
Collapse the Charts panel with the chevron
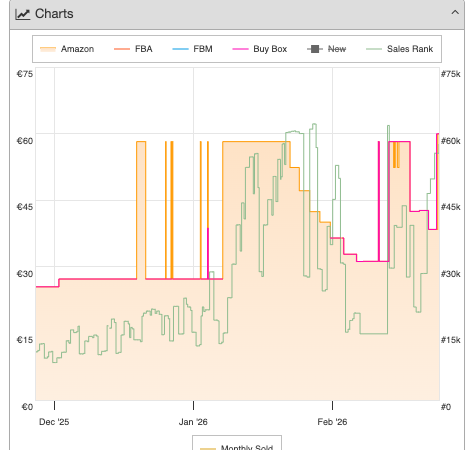(455, 13)
